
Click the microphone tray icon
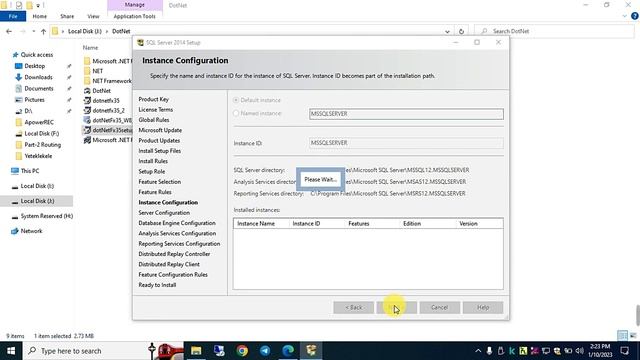pos(489,351)
